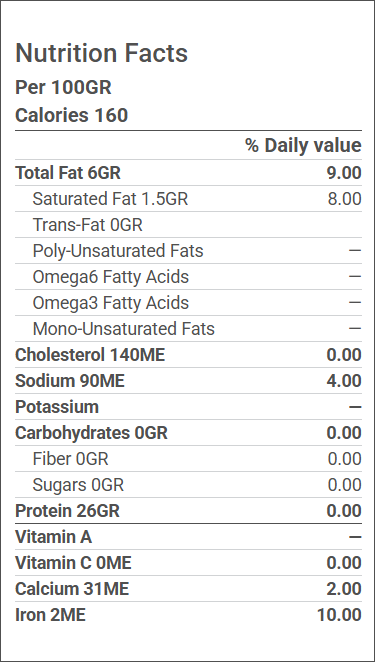The width and height of the screenshot is (375, 662).
Task: Click the % Daily value column header
Action: pos(303,146)
